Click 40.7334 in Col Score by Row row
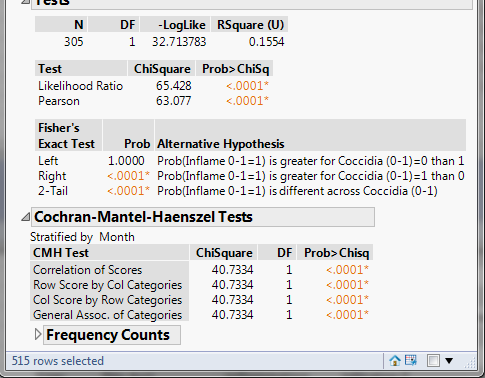Image resolution: width=485 pixels, height=378 pixels. [232, 300]
